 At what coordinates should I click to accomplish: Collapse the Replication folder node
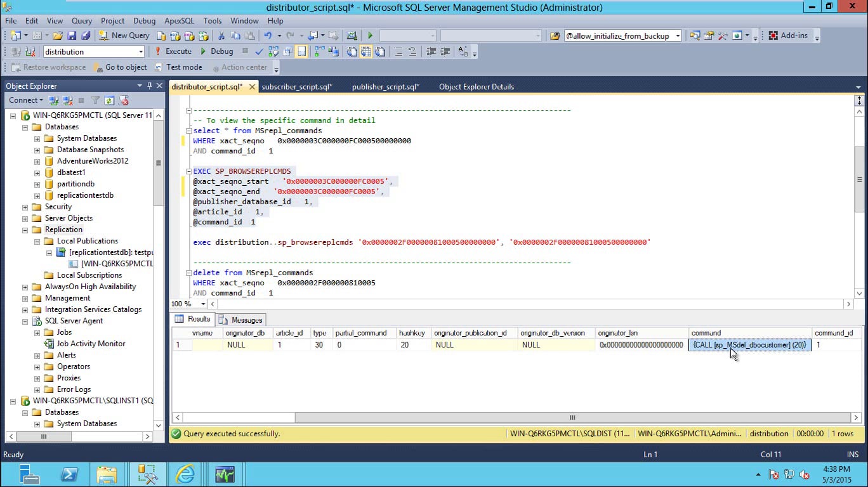[x=25, y=230]
